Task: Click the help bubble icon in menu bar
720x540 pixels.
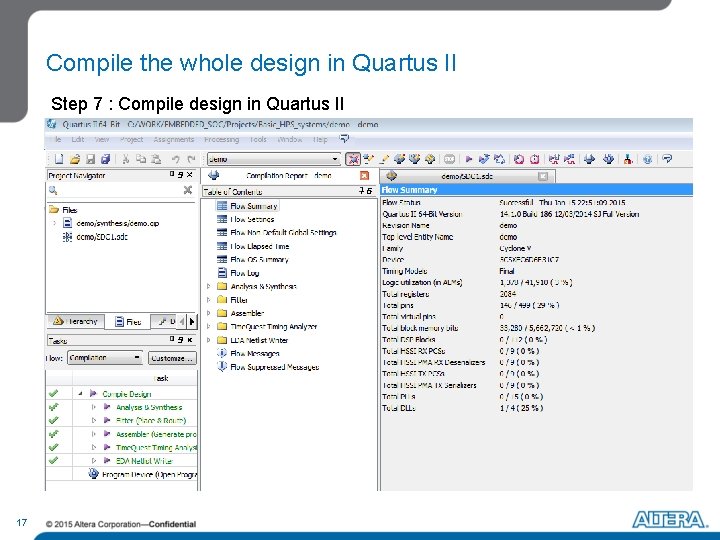Action: [344, 139]
